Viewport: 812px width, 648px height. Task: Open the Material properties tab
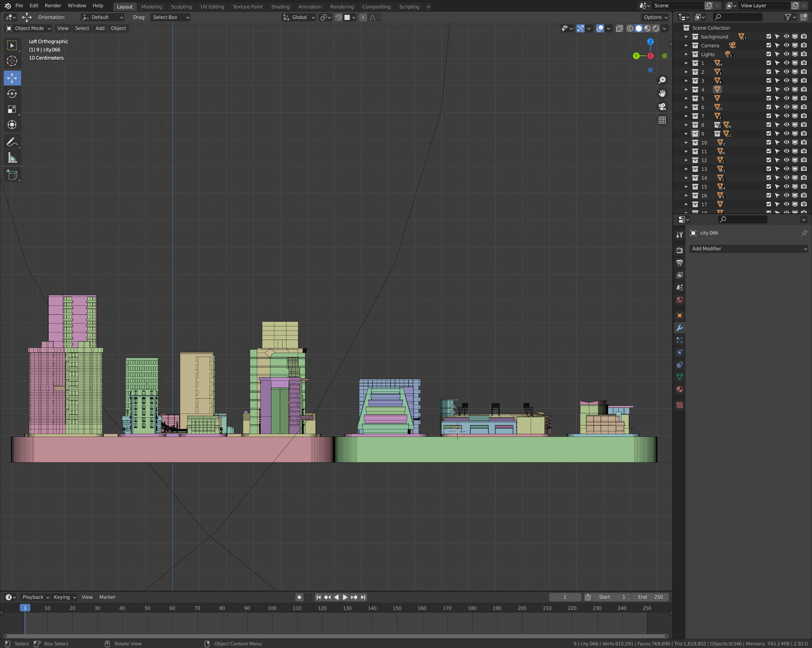[679, 390]
